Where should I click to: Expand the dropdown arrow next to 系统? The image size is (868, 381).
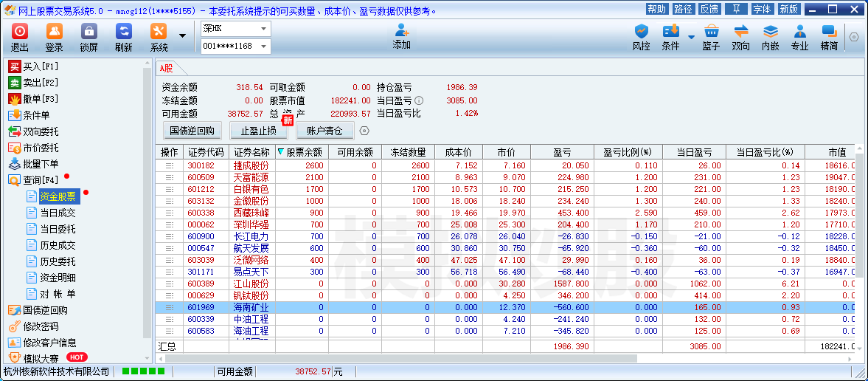(182, 35)
